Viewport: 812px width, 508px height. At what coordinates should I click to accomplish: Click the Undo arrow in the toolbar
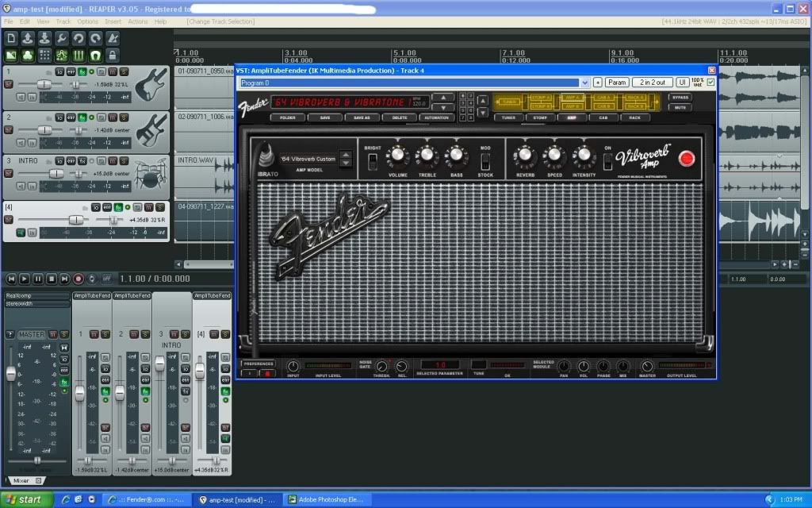79,38
